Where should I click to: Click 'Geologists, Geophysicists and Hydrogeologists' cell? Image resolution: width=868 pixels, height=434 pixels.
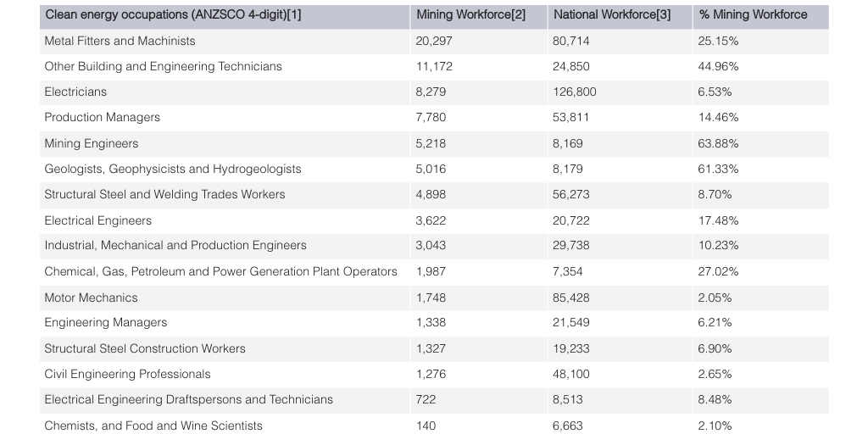point(173,169)
